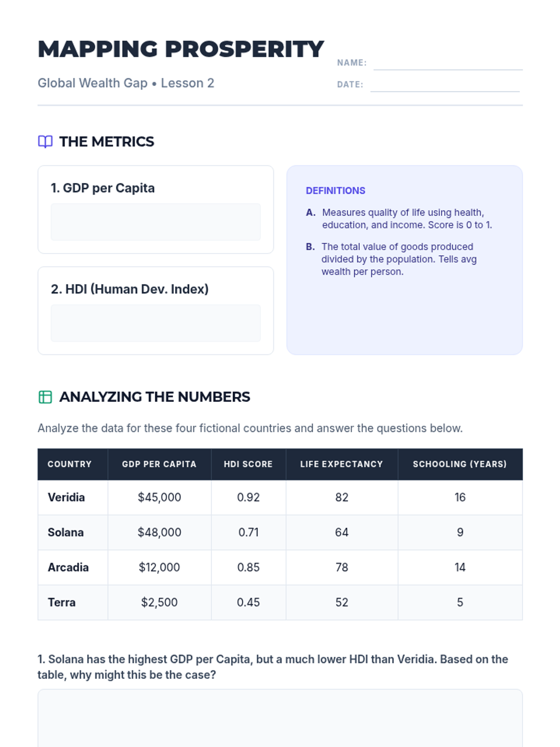The image size is (560, 747).
Task: Click the answer box under HDI (Human Dev. Index)
Action: point(155,323)
